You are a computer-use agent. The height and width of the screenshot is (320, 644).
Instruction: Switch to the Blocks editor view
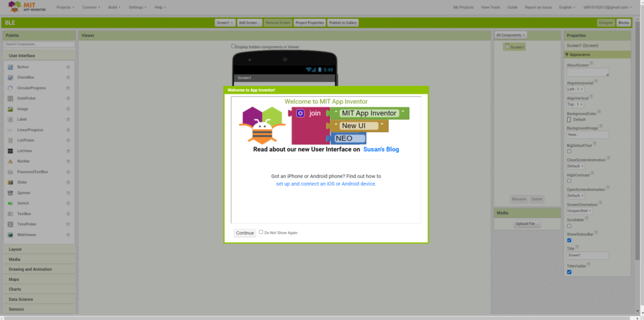(623, 23)
